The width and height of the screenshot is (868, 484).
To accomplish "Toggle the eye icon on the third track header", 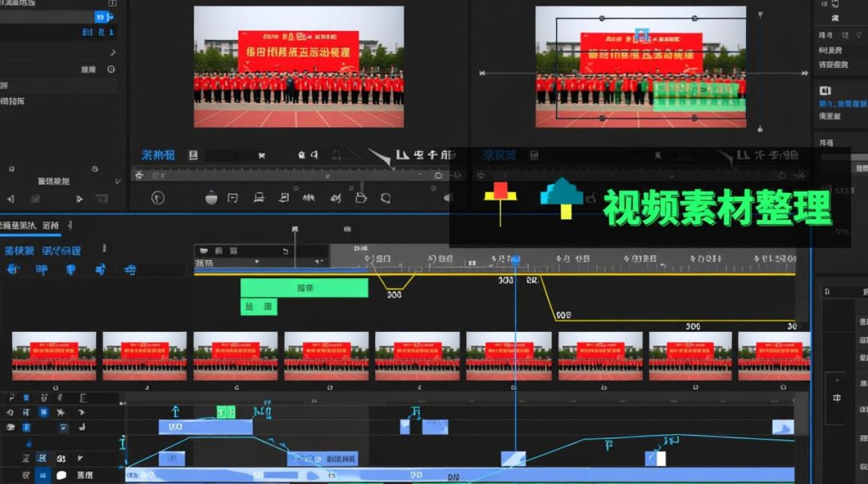I will pos(10,427).
